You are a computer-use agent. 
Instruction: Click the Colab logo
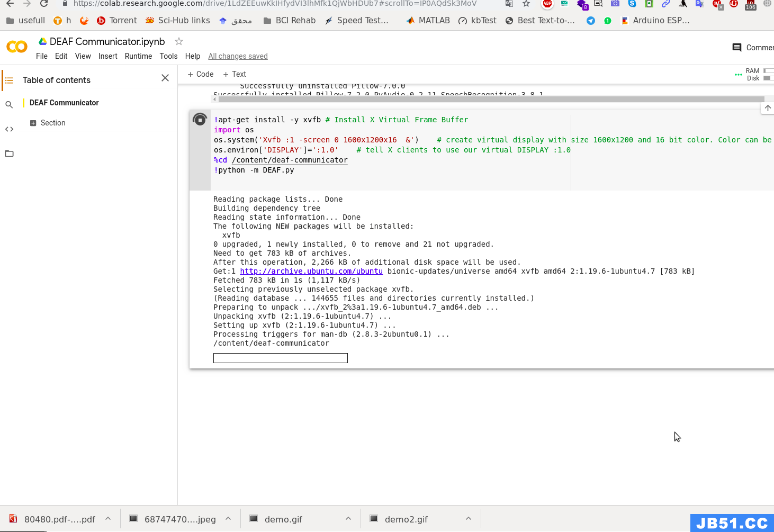[x=17, y=47]
